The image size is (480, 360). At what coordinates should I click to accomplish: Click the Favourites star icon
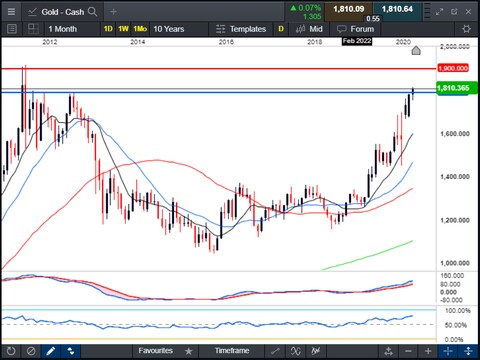coord(189,351)
